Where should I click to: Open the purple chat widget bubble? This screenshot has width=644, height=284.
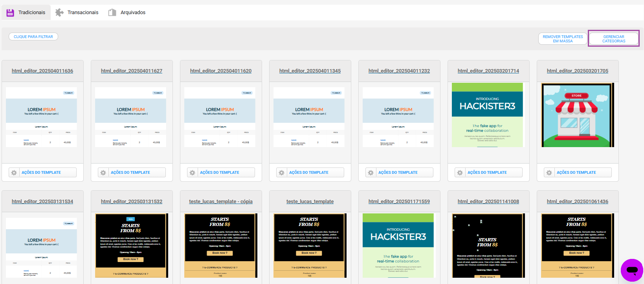(x=632, y=270)
